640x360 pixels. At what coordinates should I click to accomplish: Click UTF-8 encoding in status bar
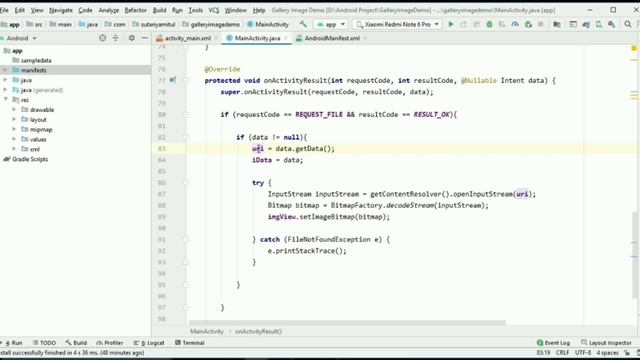(583, 353)
